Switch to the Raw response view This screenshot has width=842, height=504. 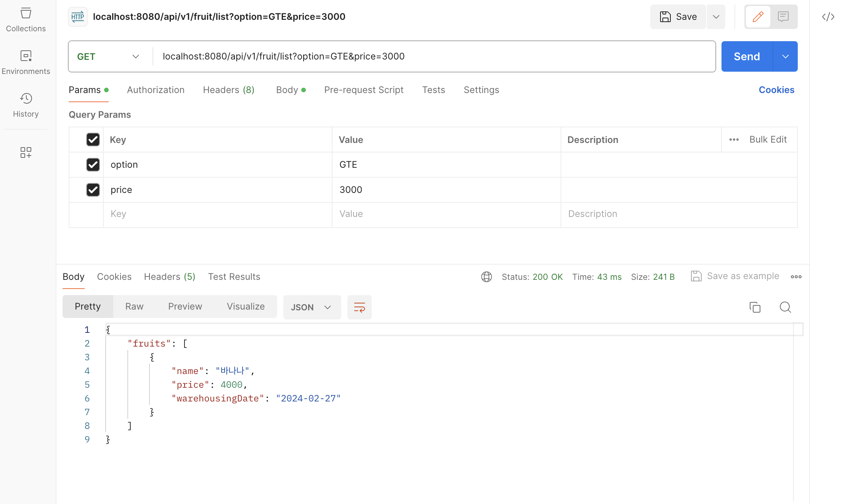tap(134, 307)
